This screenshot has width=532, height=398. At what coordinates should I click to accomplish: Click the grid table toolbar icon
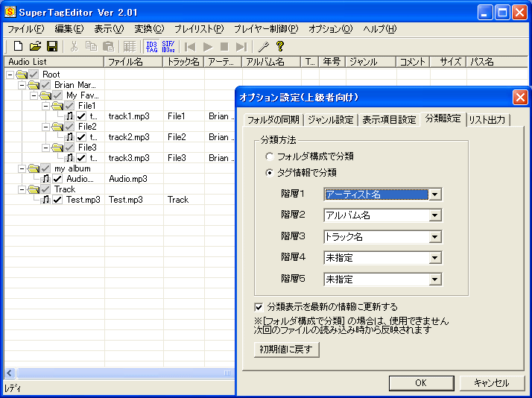(129, 46)
